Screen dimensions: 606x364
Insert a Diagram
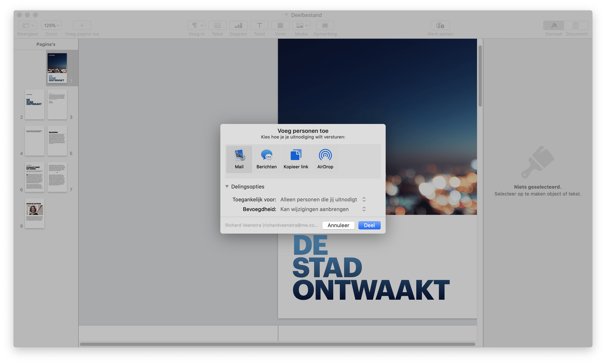pyautogui.click(x=238, y=25)
